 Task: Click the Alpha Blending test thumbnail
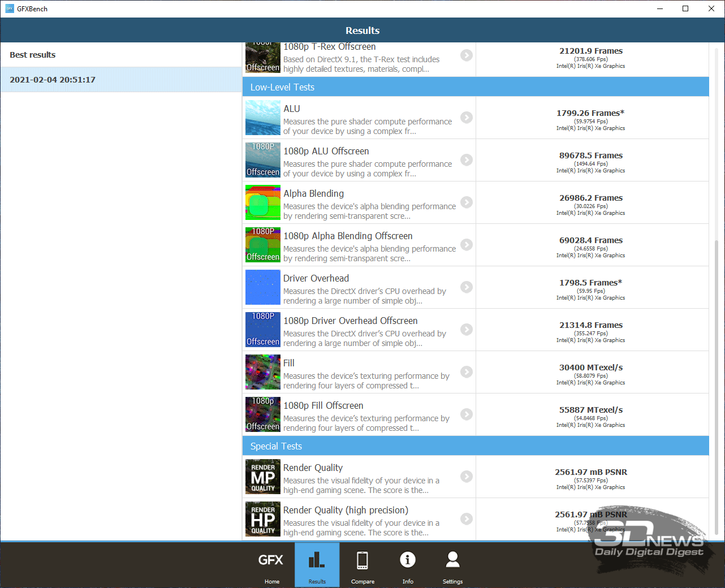click(x=263, y=202)
